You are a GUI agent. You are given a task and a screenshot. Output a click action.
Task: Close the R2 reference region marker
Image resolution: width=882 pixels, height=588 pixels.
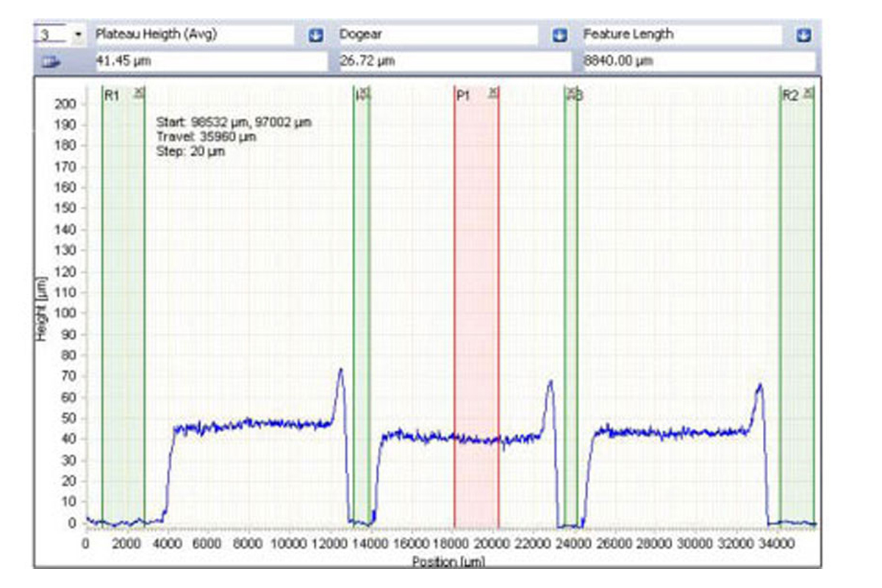tap(808, 93)
